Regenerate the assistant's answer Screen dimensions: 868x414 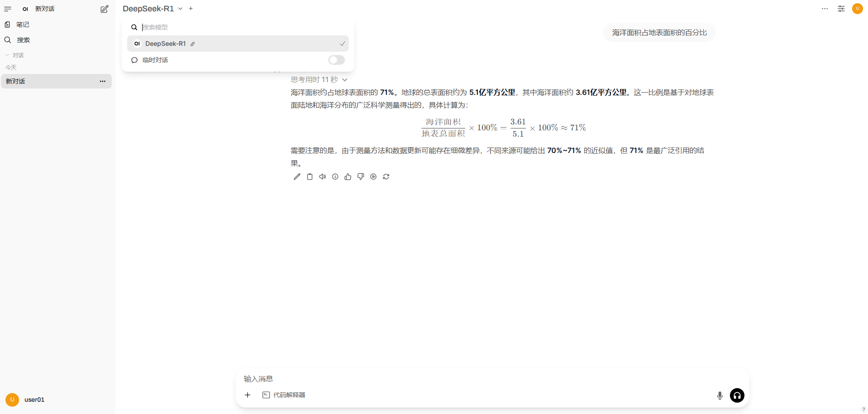(x=386, y=177)
